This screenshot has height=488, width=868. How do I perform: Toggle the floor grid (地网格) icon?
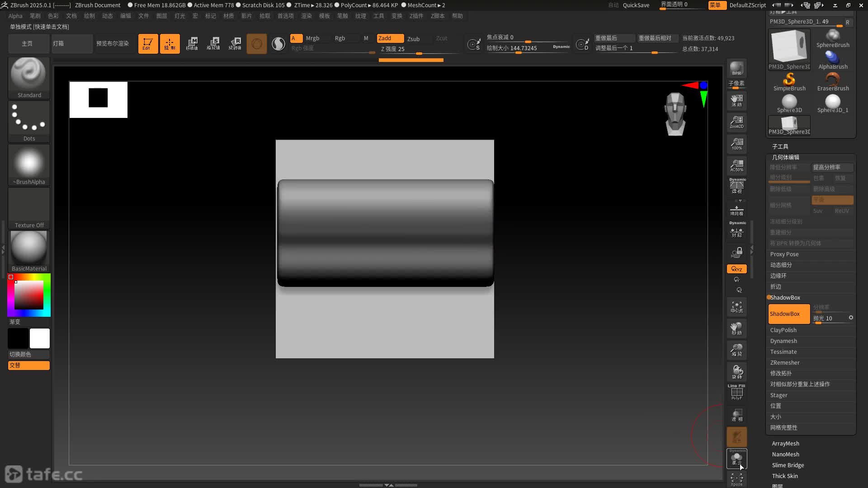(736, 209)
